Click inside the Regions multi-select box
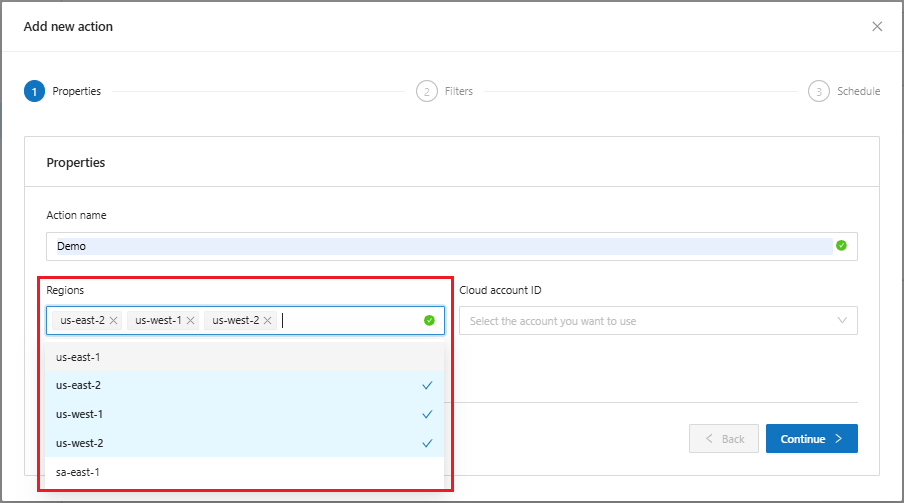Image resolution: width=904 pixels, height=503 pixels. 350,321
